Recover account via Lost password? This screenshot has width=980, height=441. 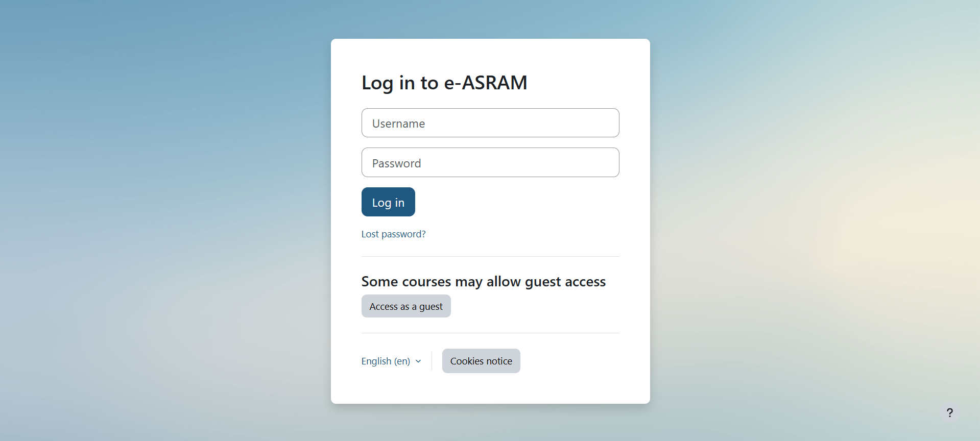[x=393, y=234]
